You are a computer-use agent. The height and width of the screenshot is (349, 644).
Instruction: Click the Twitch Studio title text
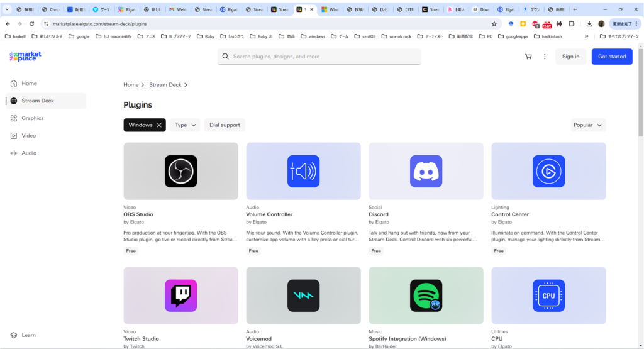(141, 339)
